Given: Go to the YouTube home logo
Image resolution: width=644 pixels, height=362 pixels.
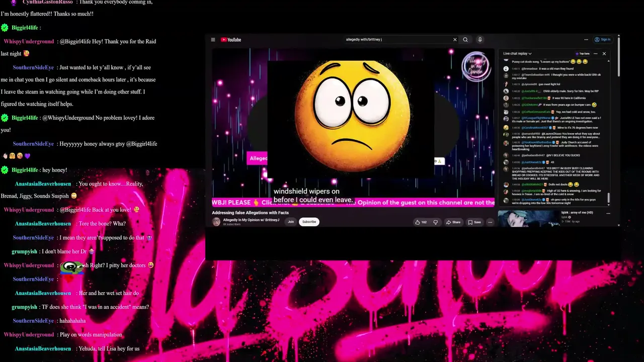Looking at the screenshot, I should coord(231,40).
